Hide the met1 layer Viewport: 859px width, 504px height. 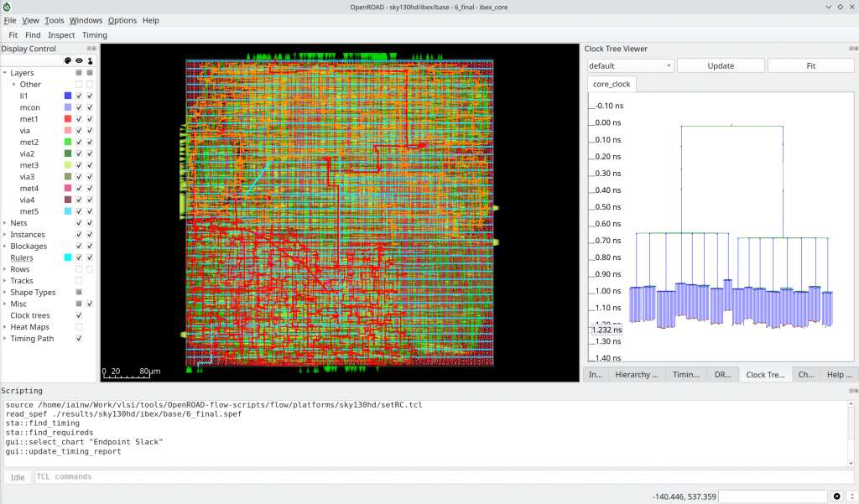[79, 118]
